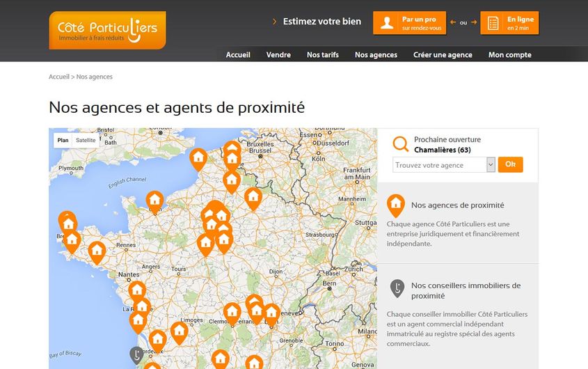Click the grey advisor marker near Bordeaux
The height and width of the screenshot is (369, 588).
tap(136, 355)
